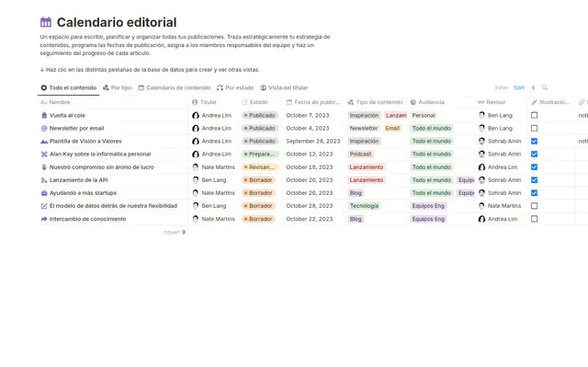The width and height of the screenshot is (588, 367).
Task: Toggle Ilustración checkbox for Newsletter por email
Action: click(535, 129)
